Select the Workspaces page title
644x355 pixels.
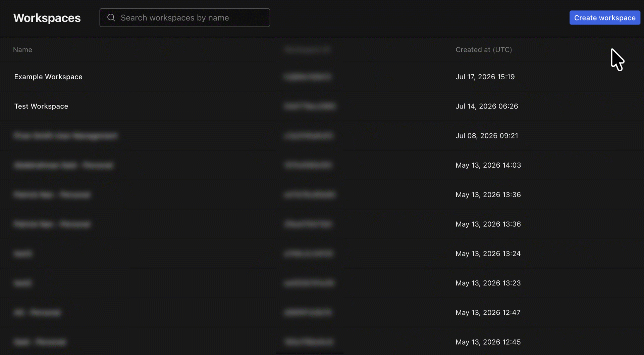(47, 18)
